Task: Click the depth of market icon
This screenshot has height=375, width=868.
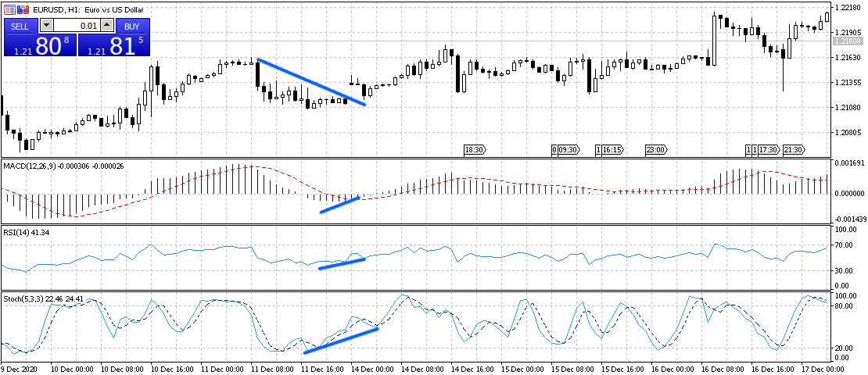Action: click(x=21, y=9)
